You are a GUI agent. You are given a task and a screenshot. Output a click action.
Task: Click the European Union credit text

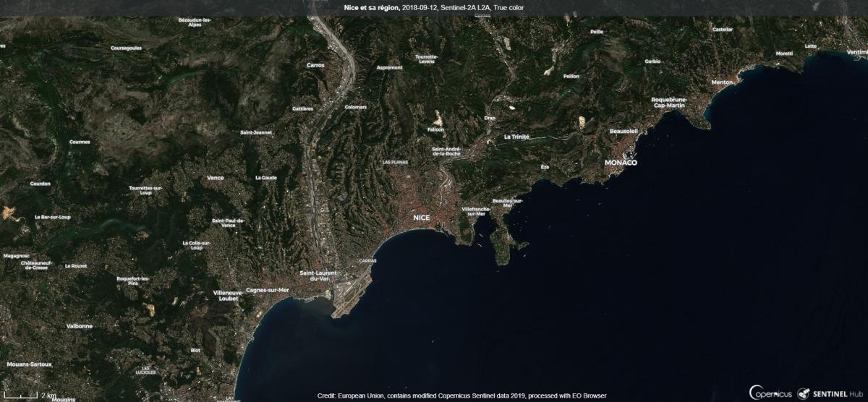click(x=461, y=396)
